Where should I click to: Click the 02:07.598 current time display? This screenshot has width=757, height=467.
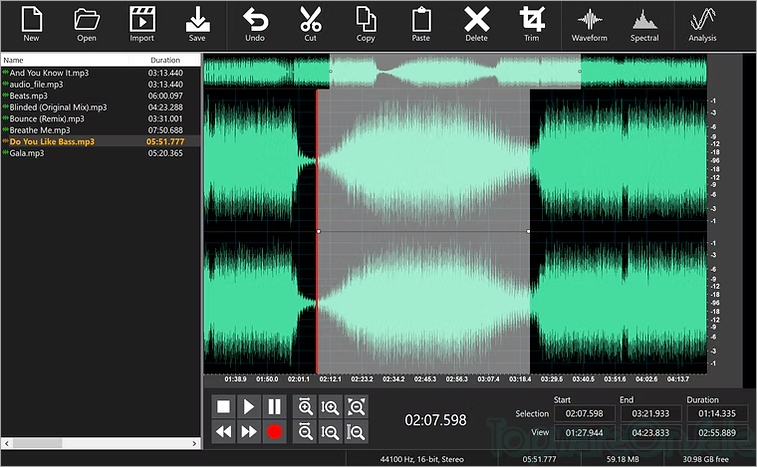pos(435,420)
